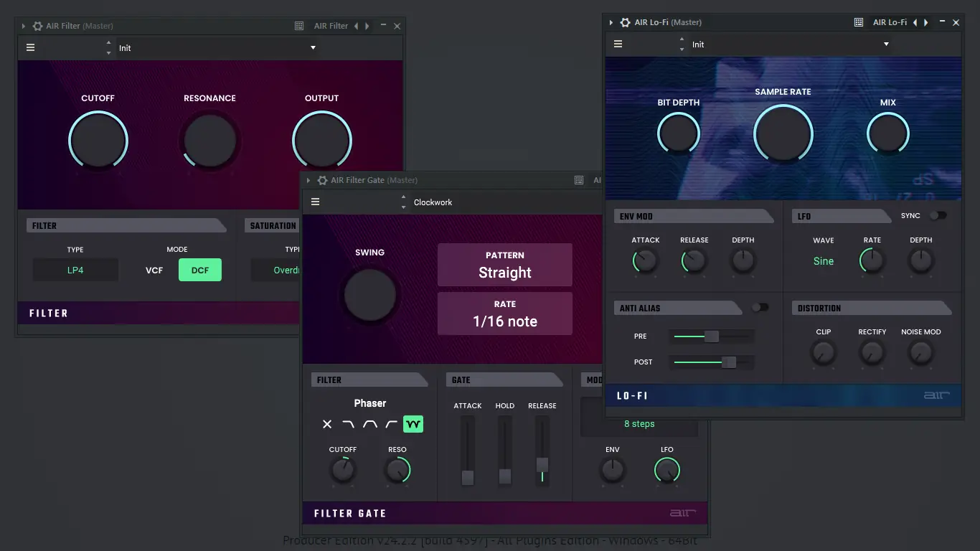
Task: Click the RESO knob in Filter Gate
Action: point(397,471)
